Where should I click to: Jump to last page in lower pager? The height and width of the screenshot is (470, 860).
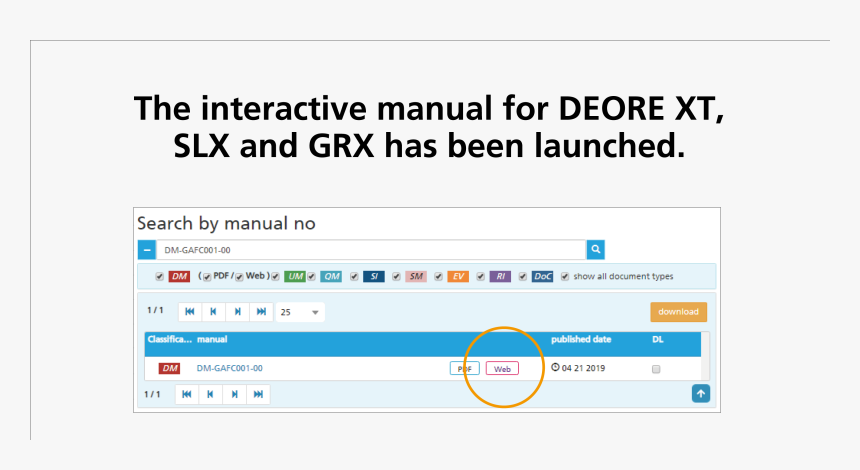click(x=258, y=394)
